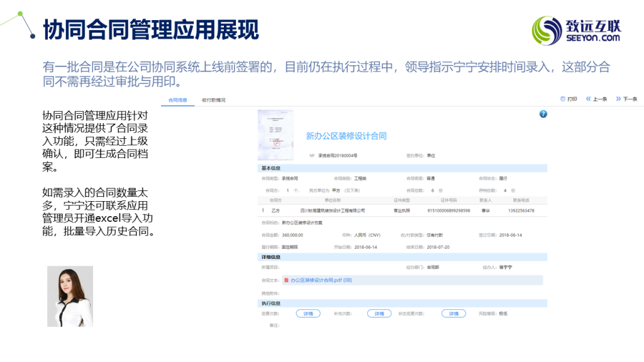Screen dimensions: 644x362
Task: Click the blue help question mark icon
Action: (x=543, y=114)
